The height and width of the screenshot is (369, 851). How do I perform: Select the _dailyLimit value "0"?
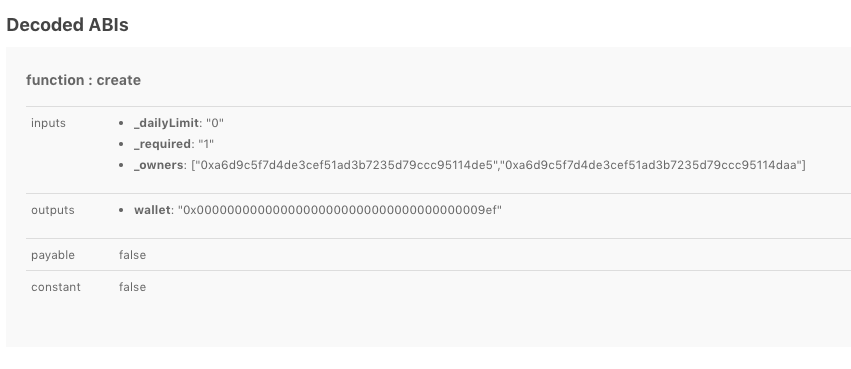pyautogui.click(x=215, y=123)
